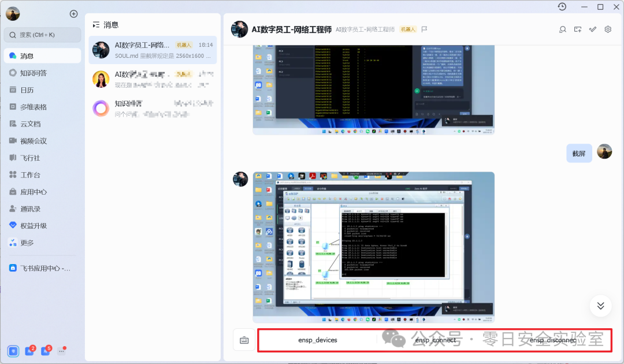Click the flag icon in chat header
624x364 pixels.
pos(424,29)
